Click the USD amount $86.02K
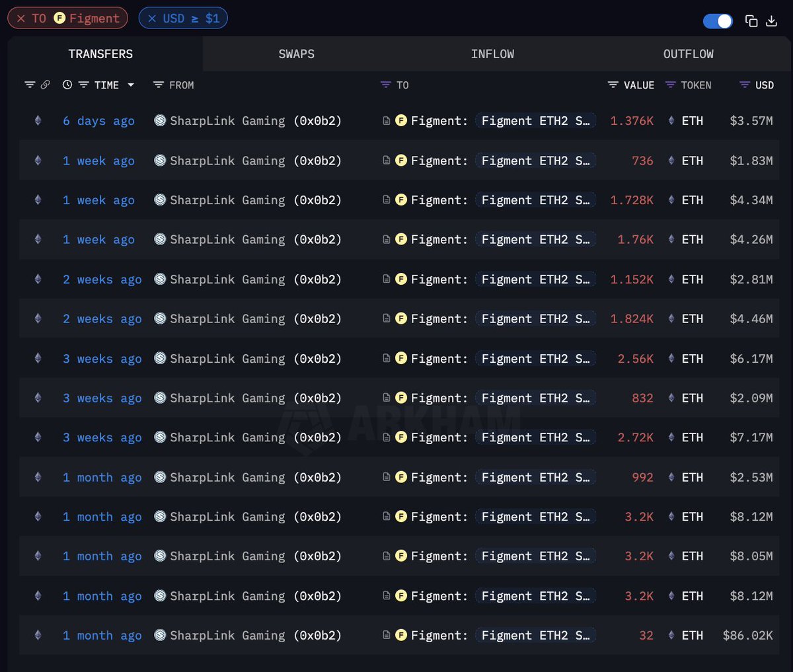793x672 pixels. 748,636
